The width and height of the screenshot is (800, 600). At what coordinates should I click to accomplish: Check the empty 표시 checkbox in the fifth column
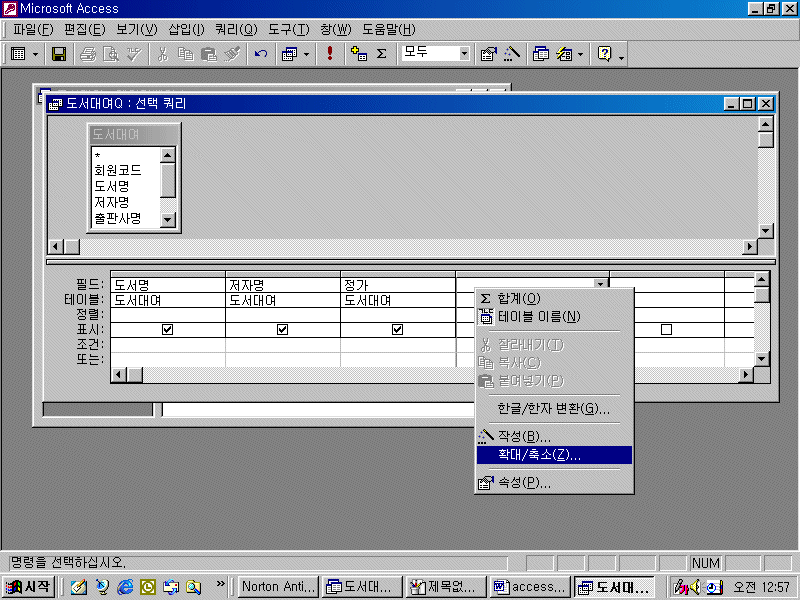click(x=666, y=330)
